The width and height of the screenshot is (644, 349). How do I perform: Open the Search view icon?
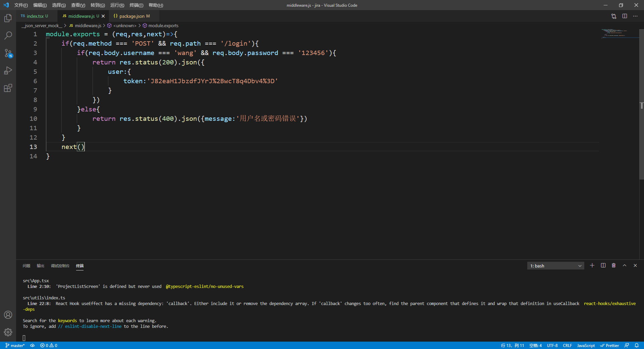click(x=8, y=35)
